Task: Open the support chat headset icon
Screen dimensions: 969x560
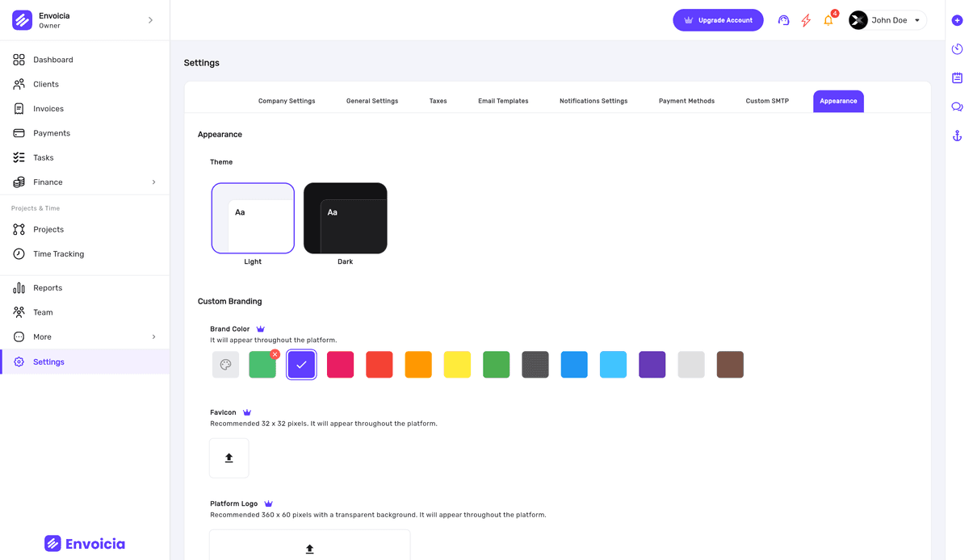Action: point(783,20)
